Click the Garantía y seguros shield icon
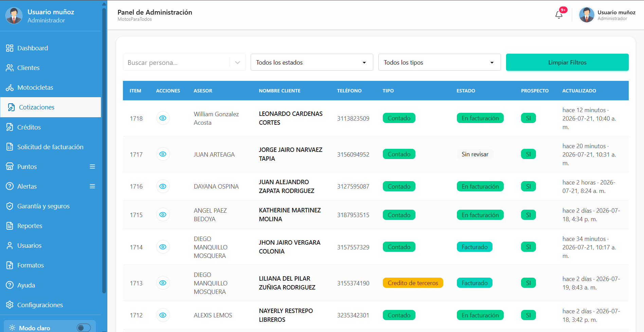The width and height of the screenshot is (644, 332). (10, 206)
